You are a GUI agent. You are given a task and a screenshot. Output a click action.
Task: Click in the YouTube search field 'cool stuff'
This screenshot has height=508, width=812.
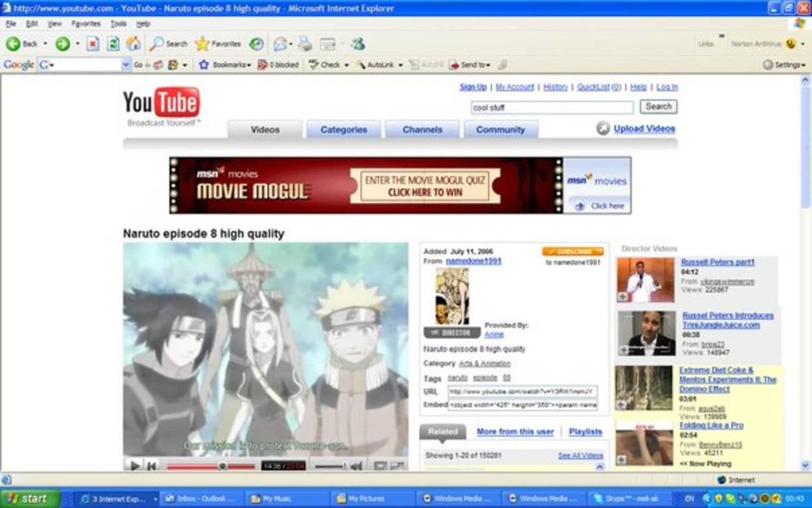pos(552,107)
